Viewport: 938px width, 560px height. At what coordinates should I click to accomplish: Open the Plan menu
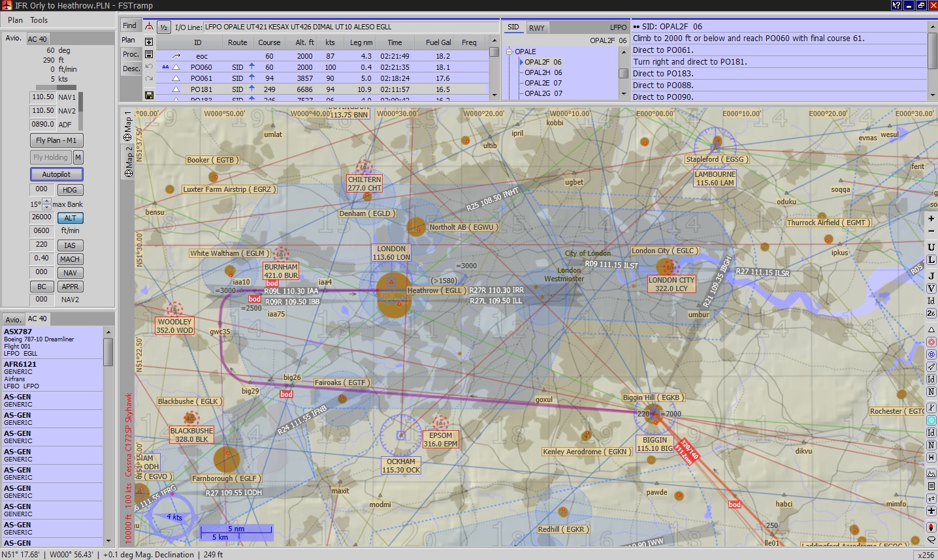[15, 20]
